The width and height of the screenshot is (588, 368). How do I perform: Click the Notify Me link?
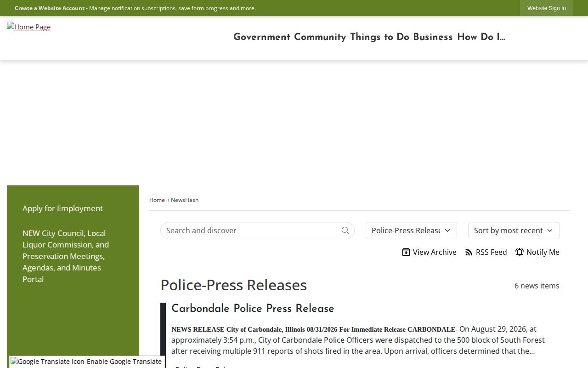tap(537, 252)
